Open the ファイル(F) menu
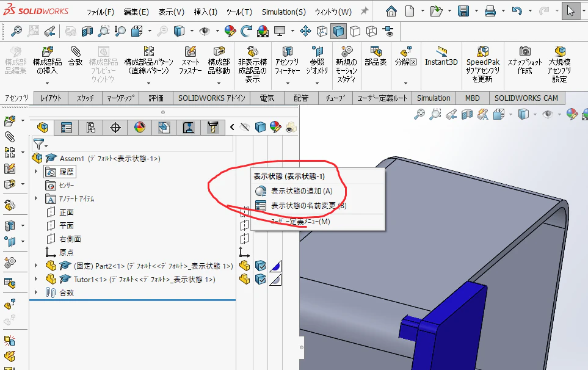 point(100,12)
